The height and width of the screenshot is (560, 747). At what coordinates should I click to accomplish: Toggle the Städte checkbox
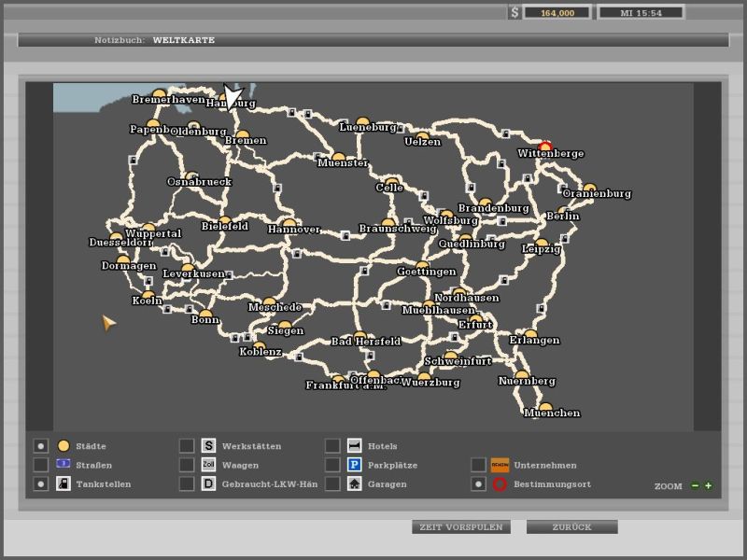(41, 446)
